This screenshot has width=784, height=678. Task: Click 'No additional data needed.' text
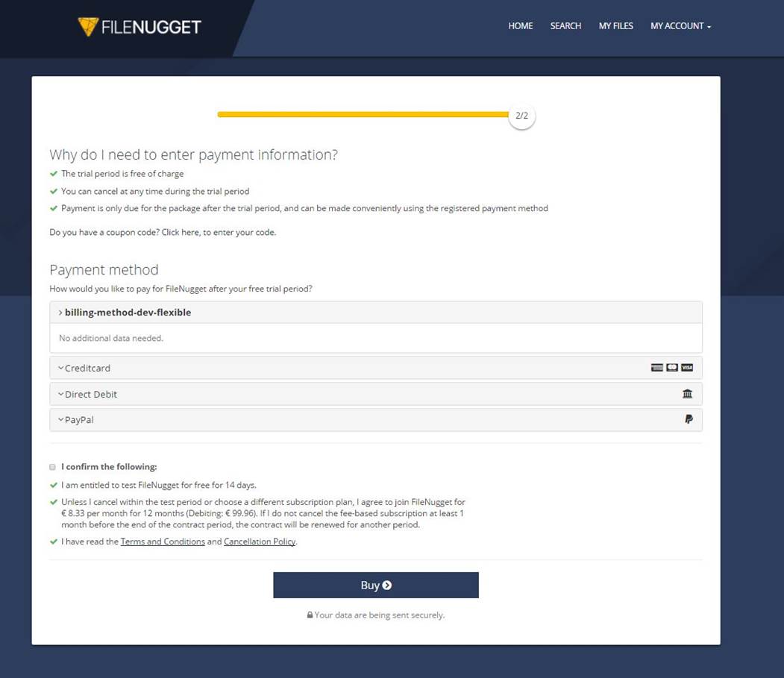[x=111, y=338]
